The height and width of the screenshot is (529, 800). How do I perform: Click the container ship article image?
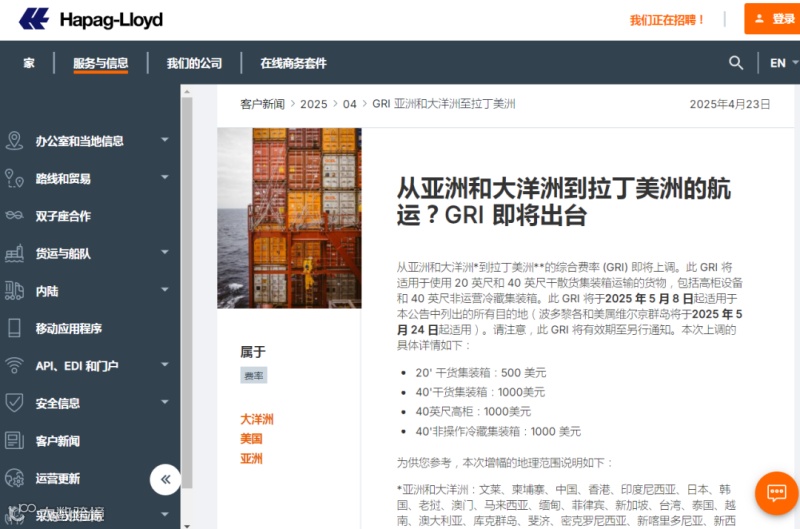(x=289, y=218)
